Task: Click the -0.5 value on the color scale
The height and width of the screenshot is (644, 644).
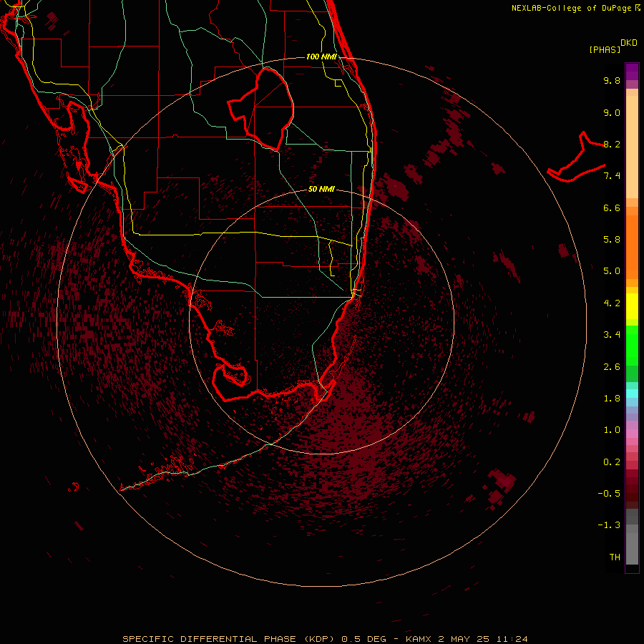Action: point(609,494)
